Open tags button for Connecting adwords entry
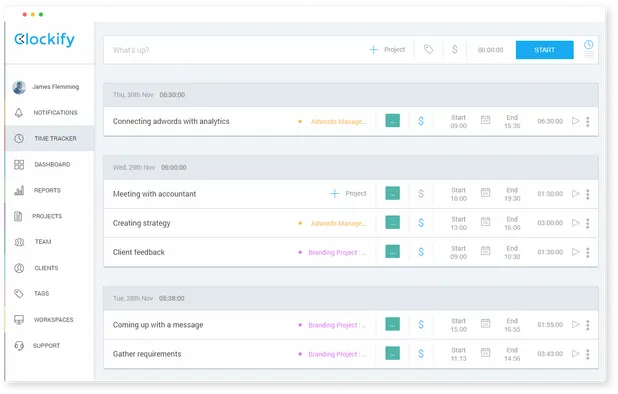 [x=393, y=121]
